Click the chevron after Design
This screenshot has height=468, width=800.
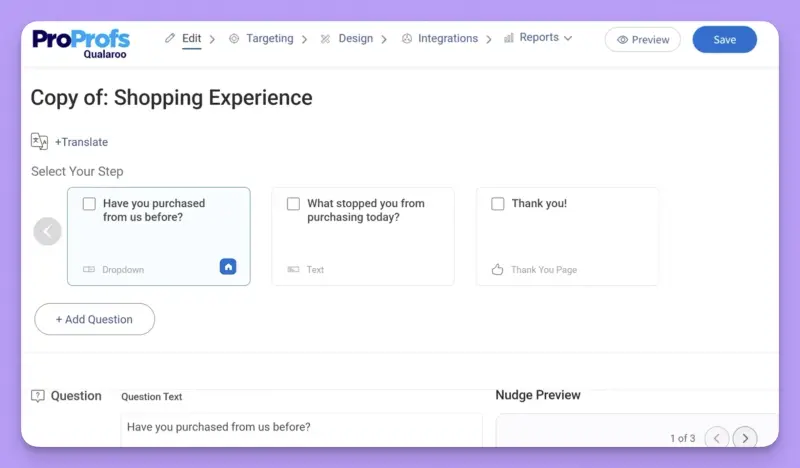384,39
